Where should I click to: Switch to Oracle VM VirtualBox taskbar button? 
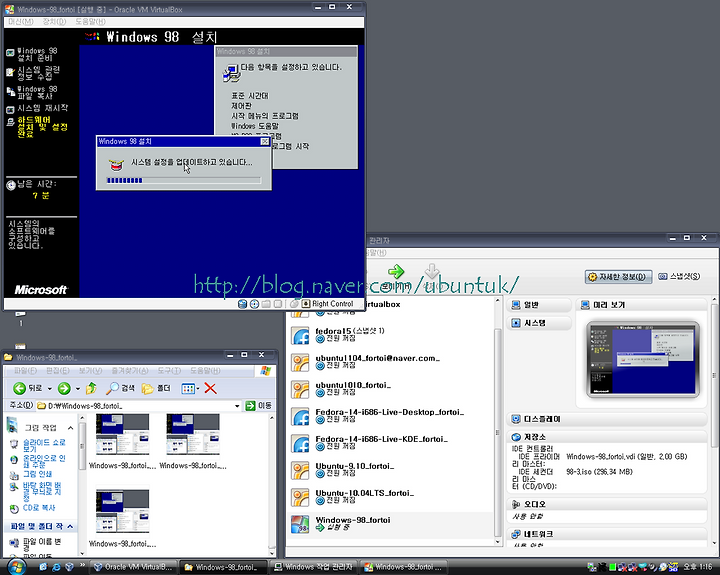click(133, 567)
